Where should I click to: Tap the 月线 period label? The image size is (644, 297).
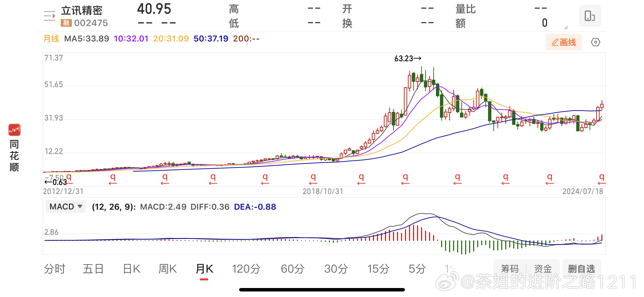coord(51,38)
